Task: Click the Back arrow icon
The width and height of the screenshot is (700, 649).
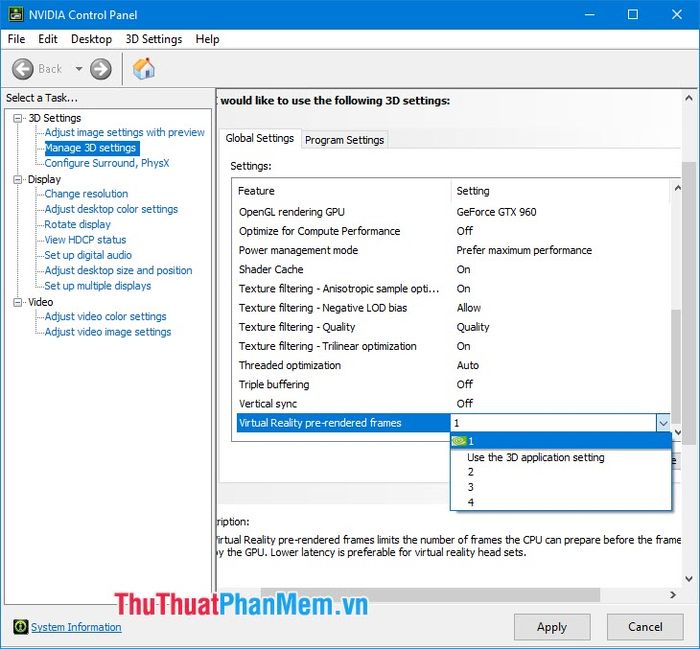Action: coord(22,69)
